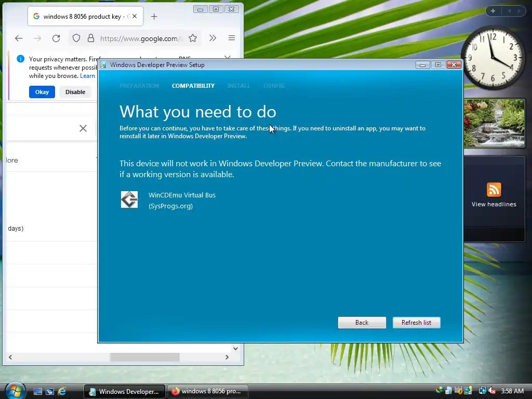The image size is (532, 399).
Task: Open the Compatibility step tab
Action: click(193, 86)
